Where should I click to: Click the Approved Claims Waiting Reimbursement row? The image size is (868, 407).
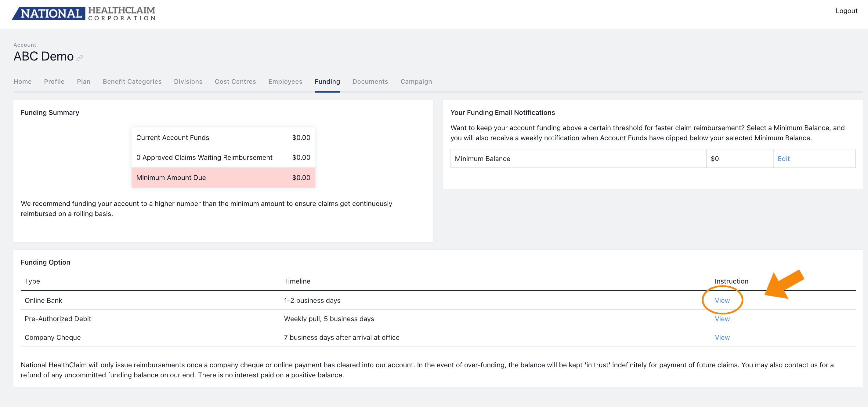(223, 157)
